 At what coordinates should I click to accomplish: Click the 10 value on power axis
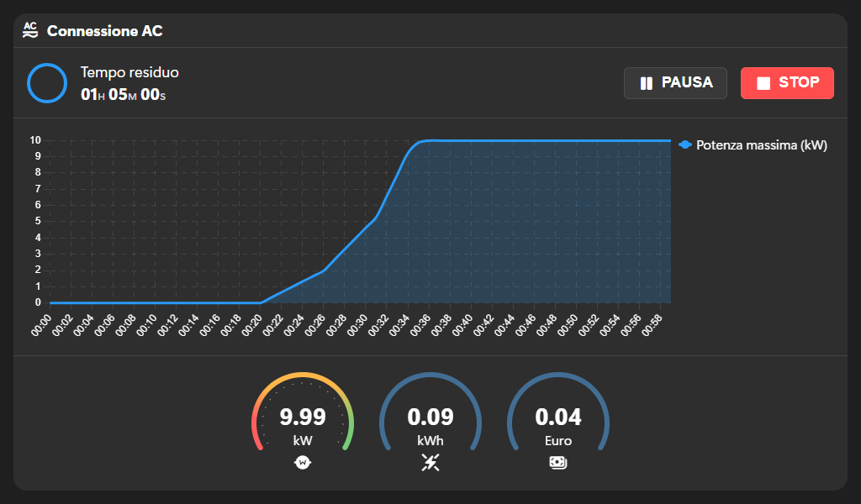tap(36, 140)
